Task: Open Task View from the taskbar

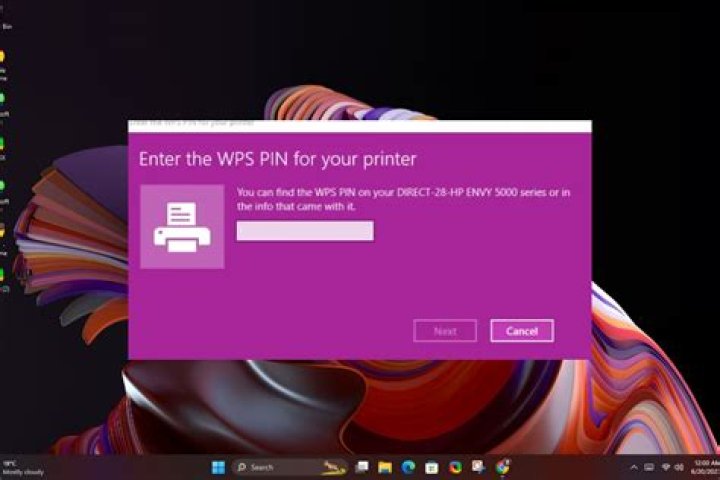Action: click(362, 468)
